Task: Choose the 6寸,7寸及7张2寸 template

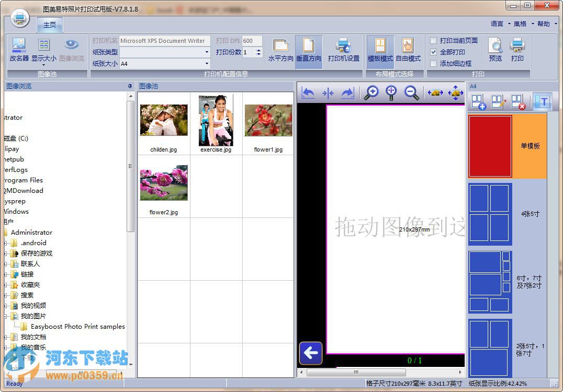Action: click(490, 282)
